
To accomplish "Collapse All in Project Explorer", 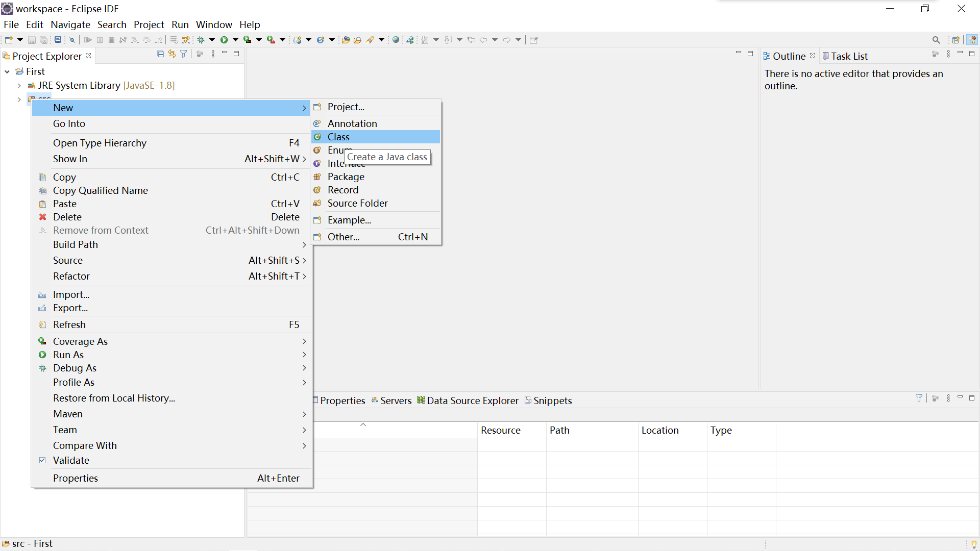I will click(x=160, y=54).
